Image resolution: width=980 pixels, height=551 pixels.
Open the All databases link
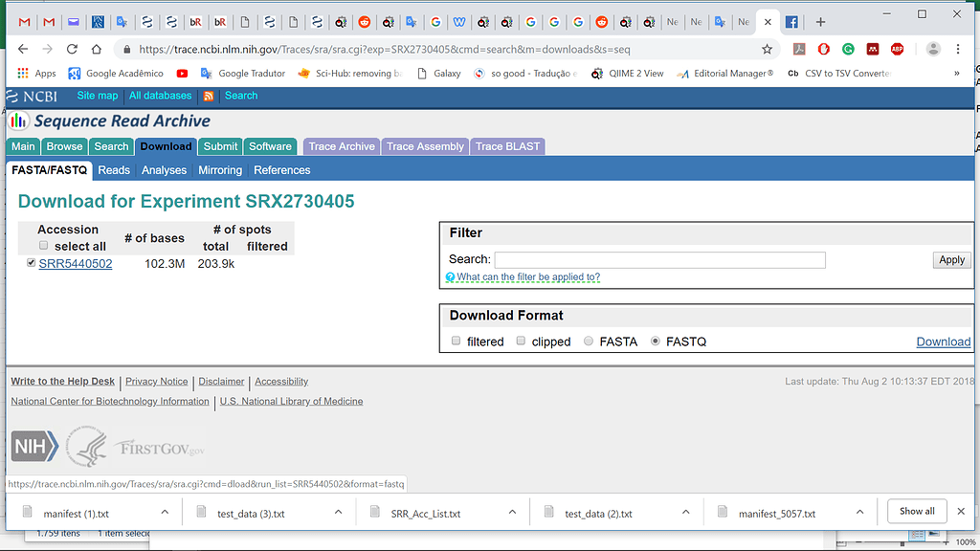pos(160,96)
